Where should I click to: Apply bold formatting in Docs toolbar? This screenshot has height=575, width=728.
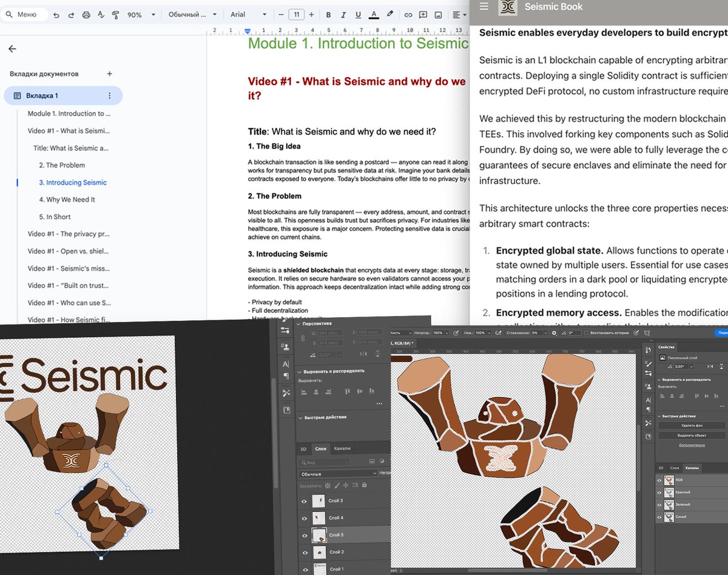(x=328, y=15)
